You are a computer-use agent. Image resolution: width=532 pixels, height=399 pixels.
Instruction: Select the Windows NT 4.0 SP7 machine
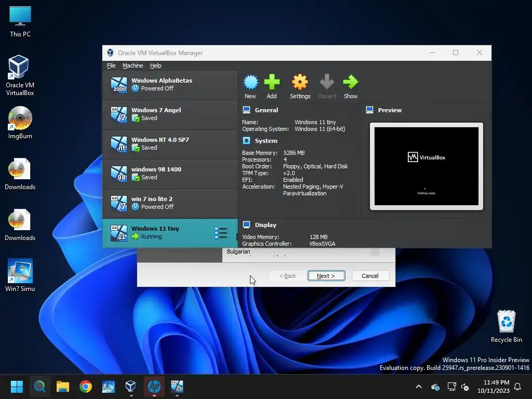(x=170, y=144)
